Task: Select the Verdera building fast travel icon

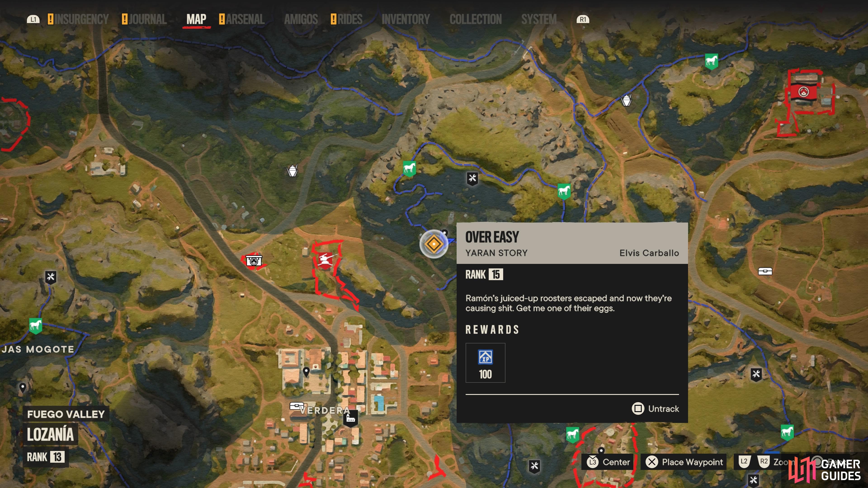Action: 350,419
